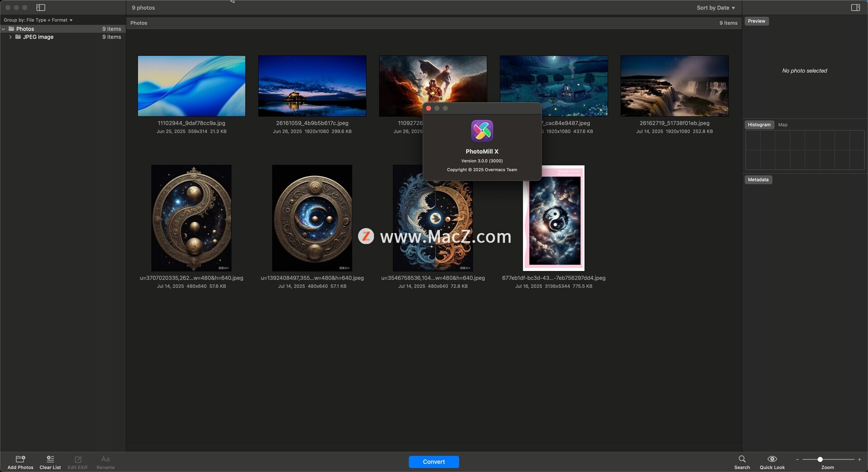Screen dimensions: 868x472
Task: Click 'Jul 16, 2025 3136x5344 775.5 KB' info
Action: pyautogui.click(x=554, y=286)
